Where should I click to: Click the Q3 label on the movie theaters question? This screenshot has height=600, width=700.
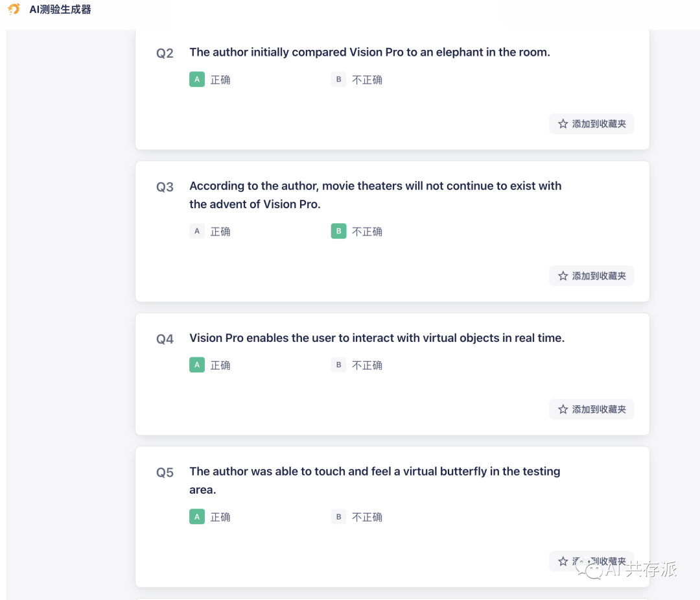[165, 187]
